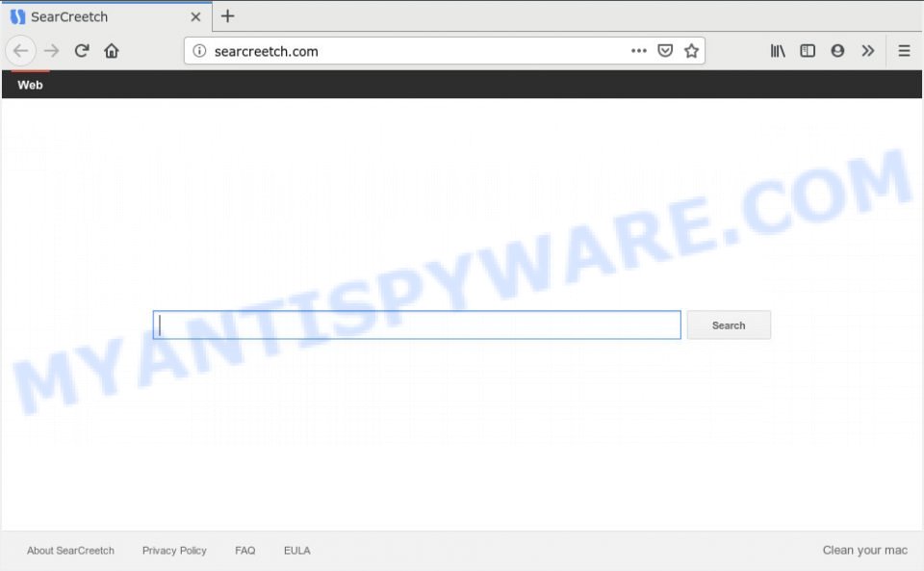Click the Search button
Image resolution: width=924 pixels, height=571 pixels.
[729, 325]
